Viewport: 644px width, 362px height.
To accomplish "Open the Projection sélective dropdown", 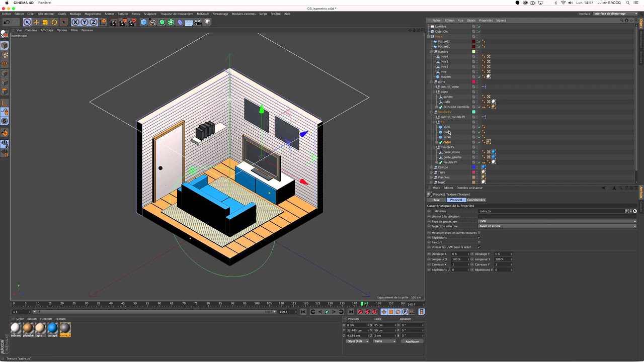I will click(x=557, y=226).
